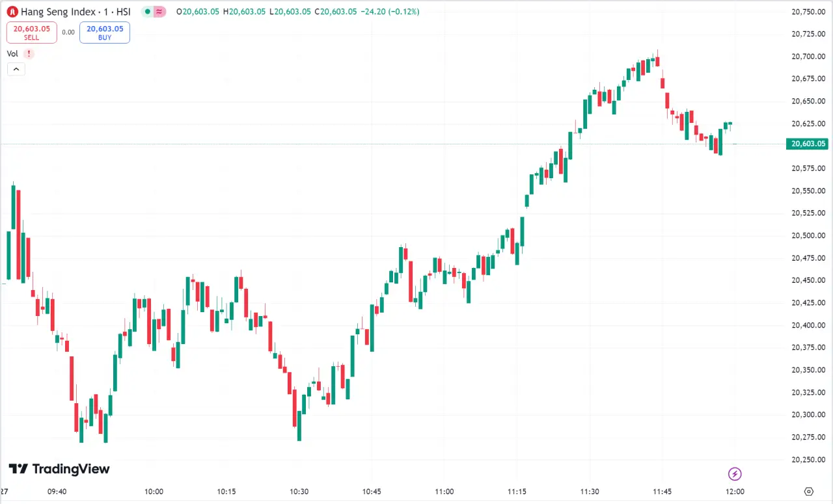
Task: Click the 20,603.05 SELL button
Action: [x=32, y=33]
